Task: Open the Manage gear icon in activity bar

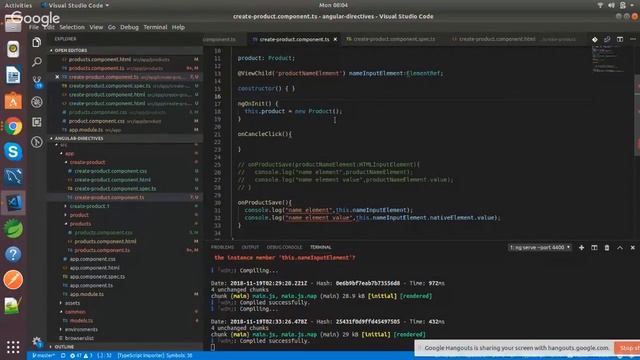Action: 37,342
